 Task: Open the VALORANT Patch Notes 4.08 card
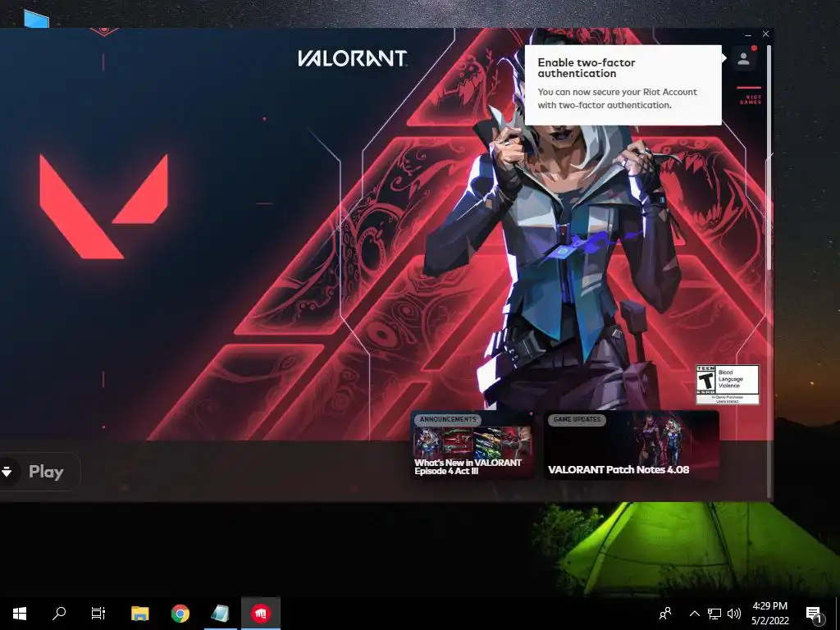(632, 445)
